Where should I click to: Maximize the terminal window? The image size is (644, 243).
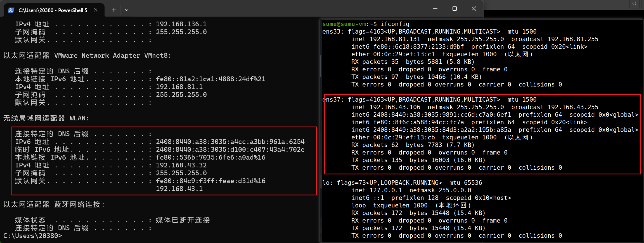454,9
